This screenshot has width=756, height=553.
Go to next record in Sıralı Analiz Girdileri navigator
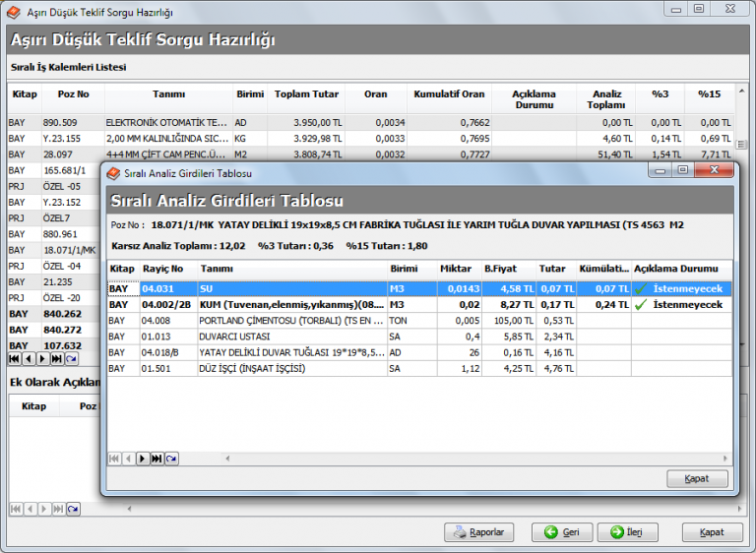point(143,459)
